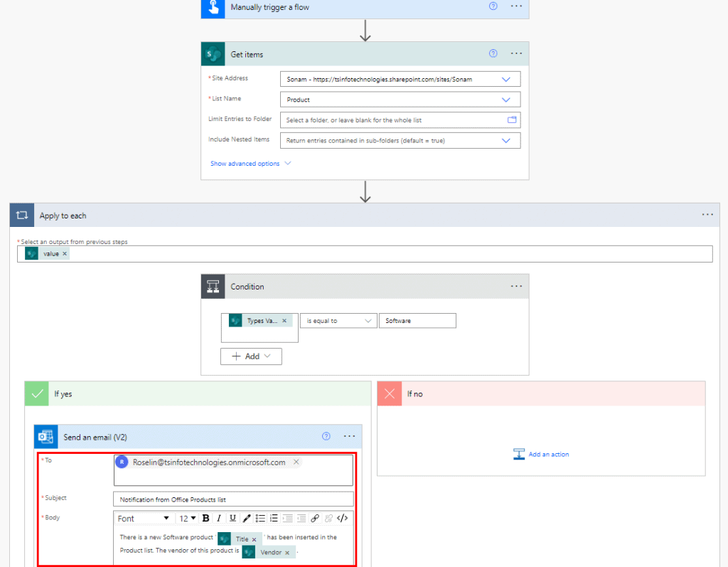Open help for Manually trigger a flow
This screenshot has height=567, width=728.
pyautogui.click(x=493, y=6)
